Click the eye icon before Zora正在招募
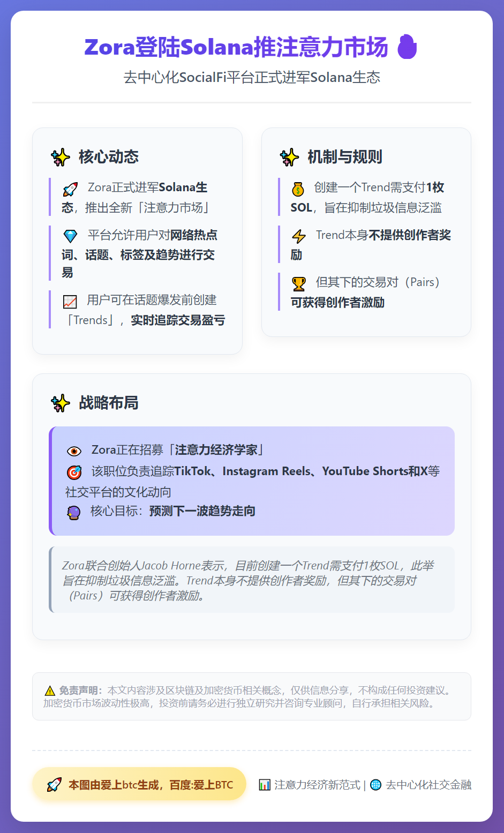The height and width of the screenshot is (833, 504). pos(74,451)
